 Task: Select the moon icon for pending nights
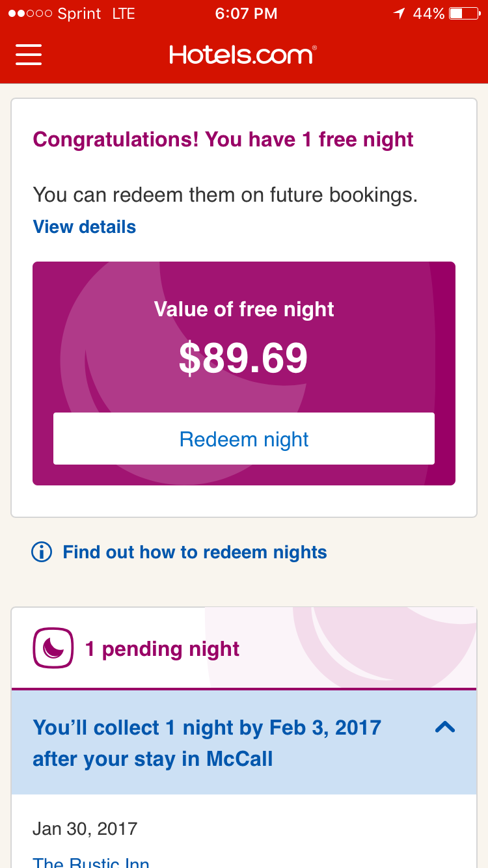(52, 648)
